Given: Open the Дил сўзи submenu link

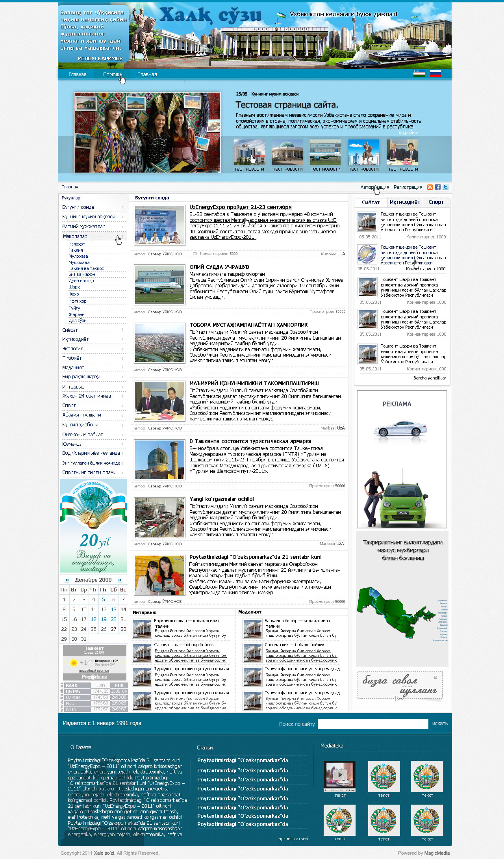Looking at the screenshot, I should tap(78, 321).
